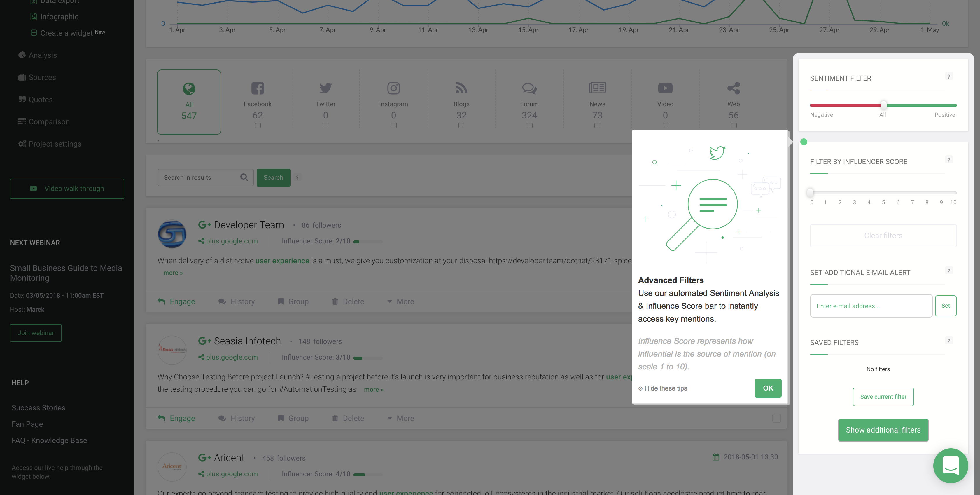The image size is (980, 495).
Task: Click Group on Developer Team mention
Action: pos(293,301)
